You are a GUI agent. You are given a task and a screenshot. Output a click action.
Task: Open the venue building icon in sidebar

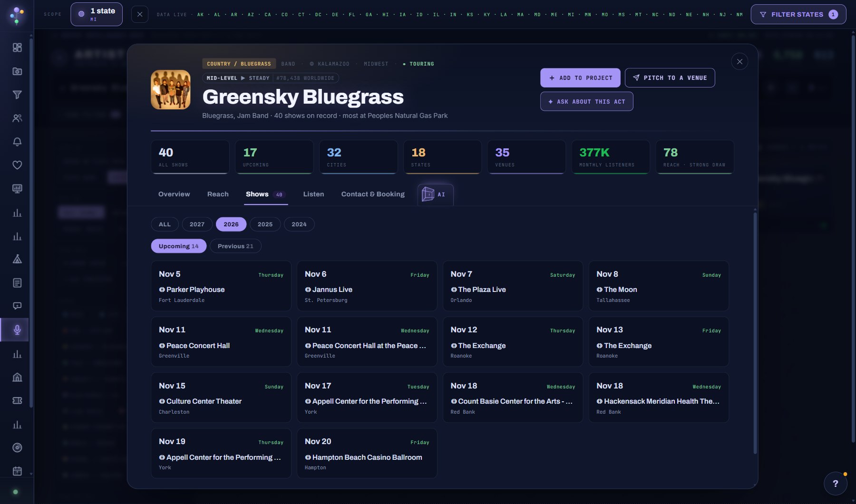17,377
